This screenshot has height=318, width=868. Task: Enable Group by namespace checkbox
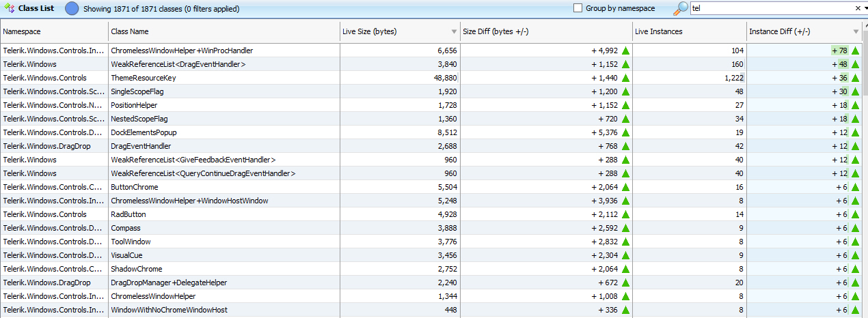578,8
